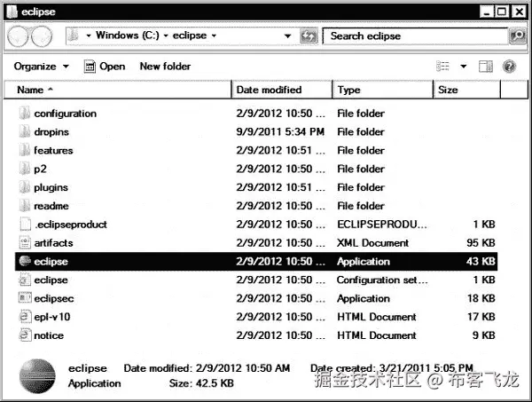Screen dimensions: 532x402
Task: Sort by the Size column header
Action: coord(467,90)
